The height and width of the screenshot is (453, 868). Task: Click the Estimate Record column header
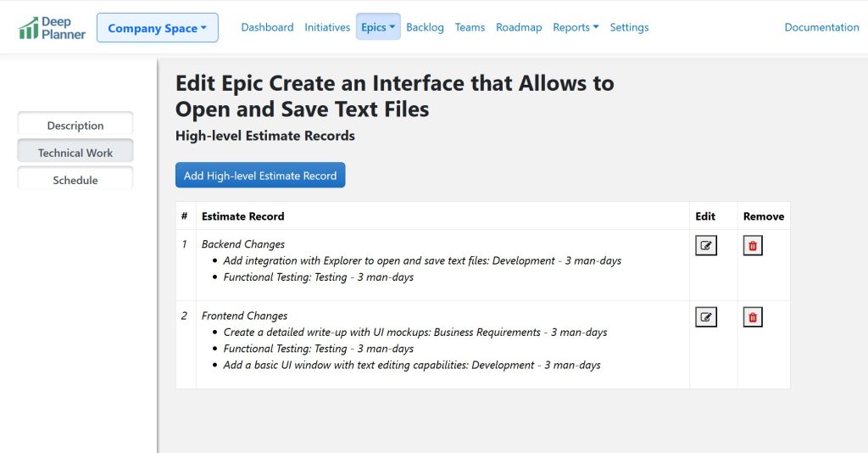tap(242, 216)
